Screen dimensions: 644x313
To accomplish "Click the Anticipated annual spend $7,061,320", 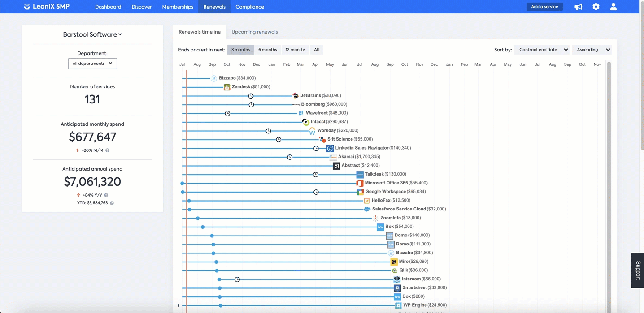I will [92, 182].
